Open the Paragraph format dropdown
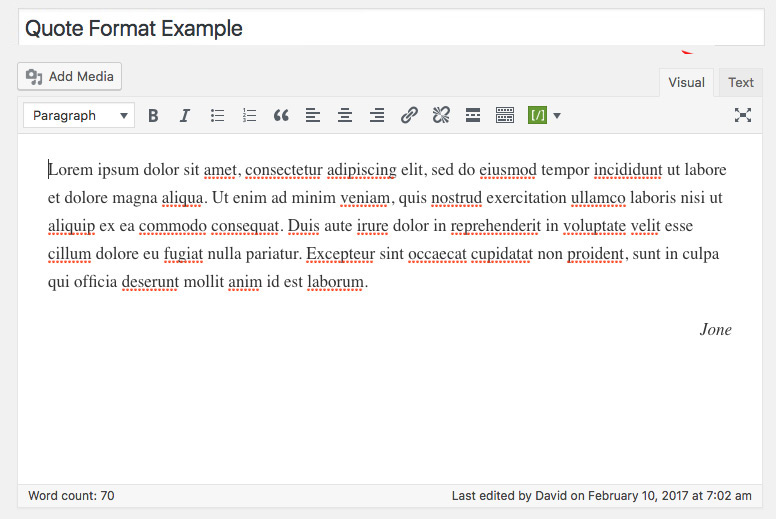 click(79, 116)
